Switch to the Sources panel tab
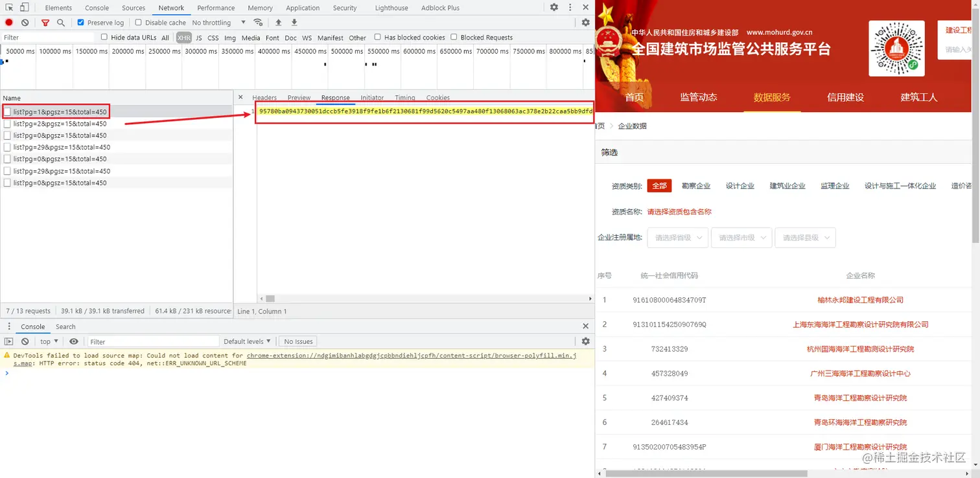This screenshot has width=980, height=478. click(x=134, y=8)
